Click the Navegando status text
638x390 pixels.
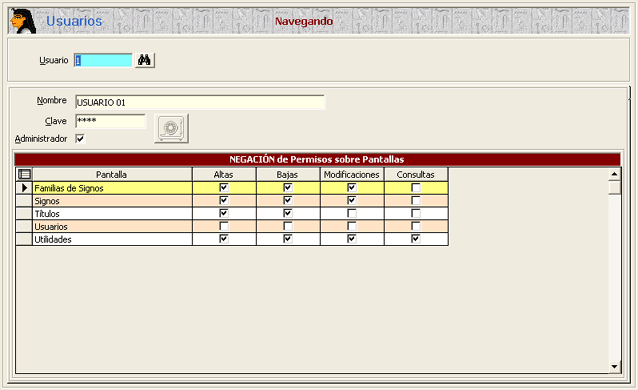coord(304,21)
